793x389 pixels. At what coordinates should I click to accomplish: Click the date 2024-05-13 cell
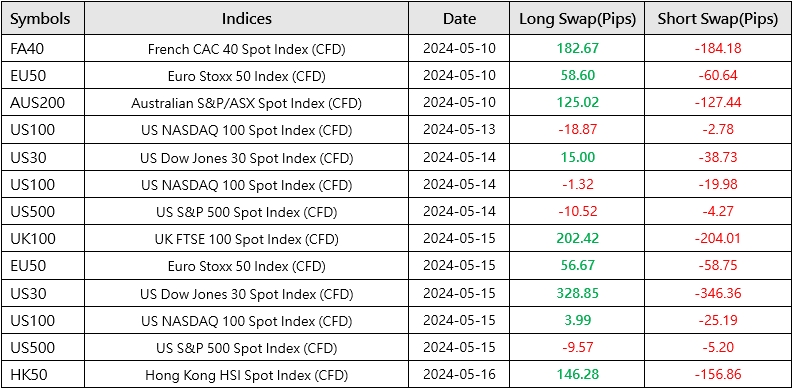point(459,130)
